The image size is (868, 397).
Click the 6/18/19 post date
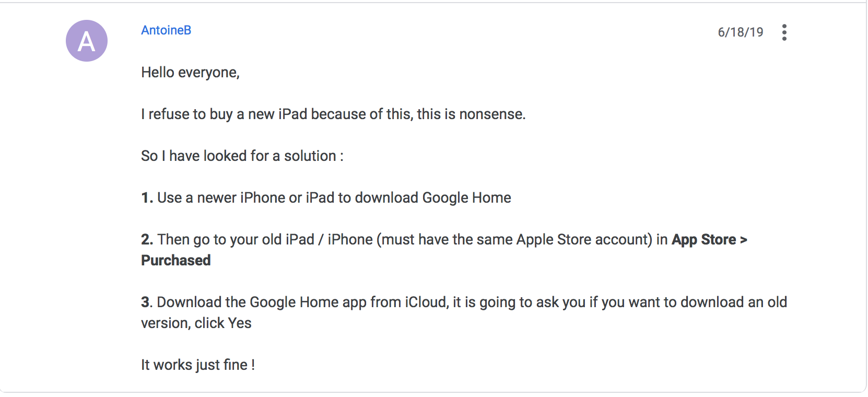click(740, 32)
